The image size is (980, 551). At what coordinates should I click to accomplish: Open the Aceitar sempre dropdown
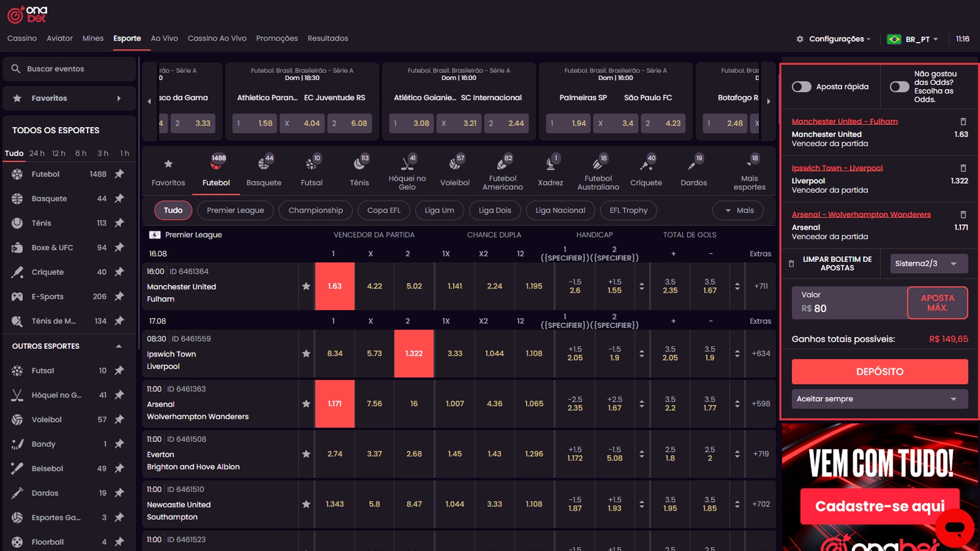(879, 399)
